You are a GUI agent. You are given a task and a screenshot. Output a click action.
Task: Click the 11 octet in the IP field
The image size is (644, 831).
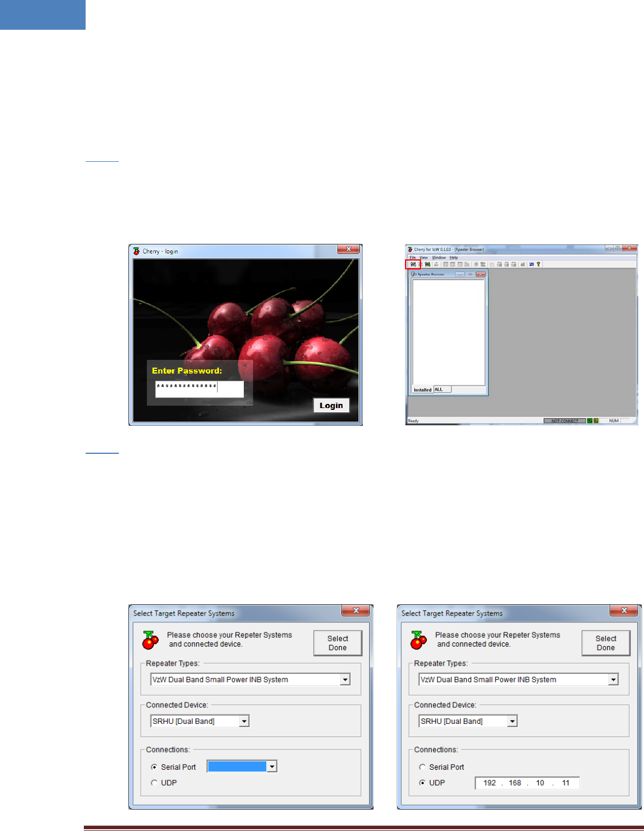click(x=566, y=783)
